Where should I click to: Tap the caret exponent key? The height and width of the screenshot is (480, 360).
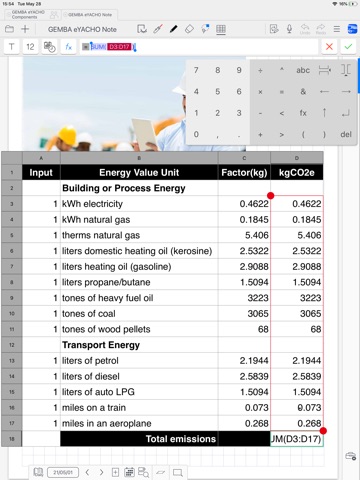click(282, 70)
